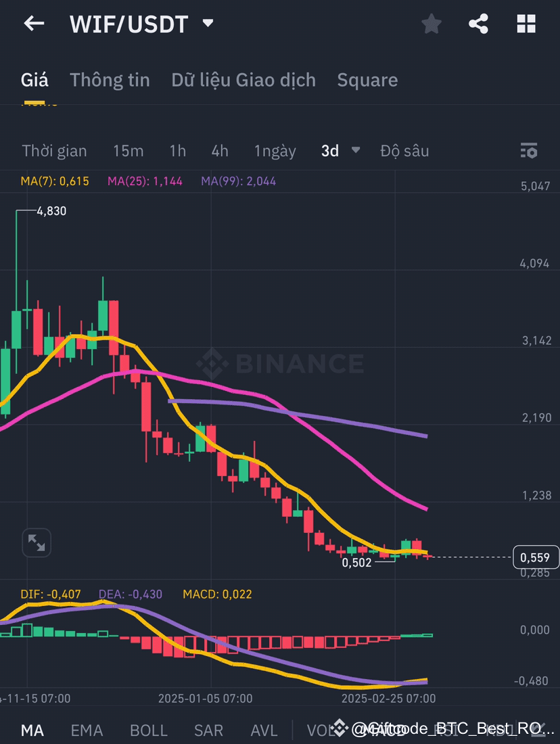
Task: Go back using the arrow icon
Action: tap(34, 23)
